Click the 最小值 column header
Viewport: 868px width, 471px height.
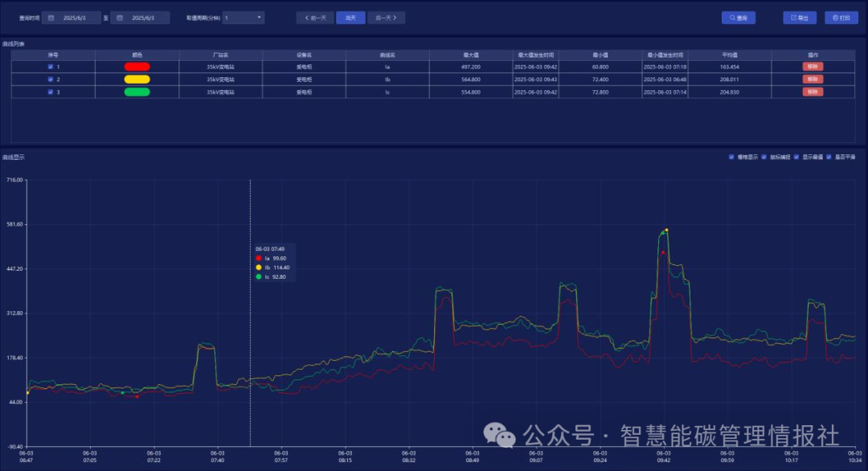[600, 55]
